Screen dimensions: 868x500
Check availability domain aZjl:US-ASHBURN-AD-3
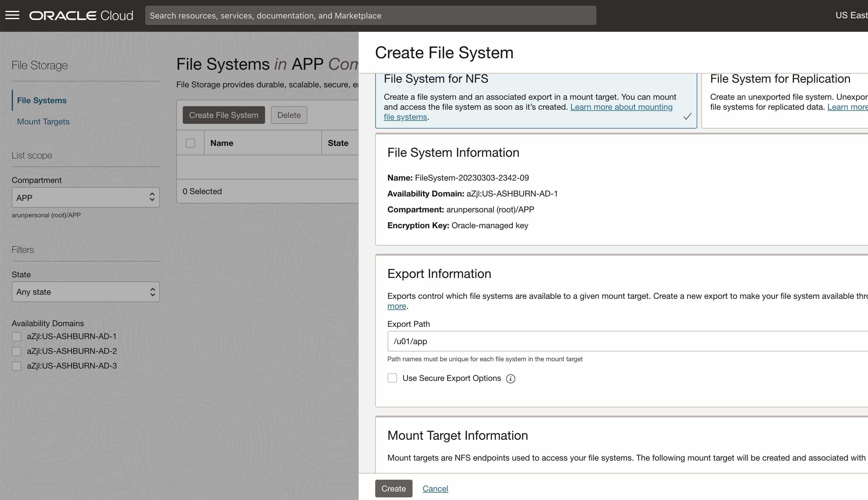coord(16,366)
